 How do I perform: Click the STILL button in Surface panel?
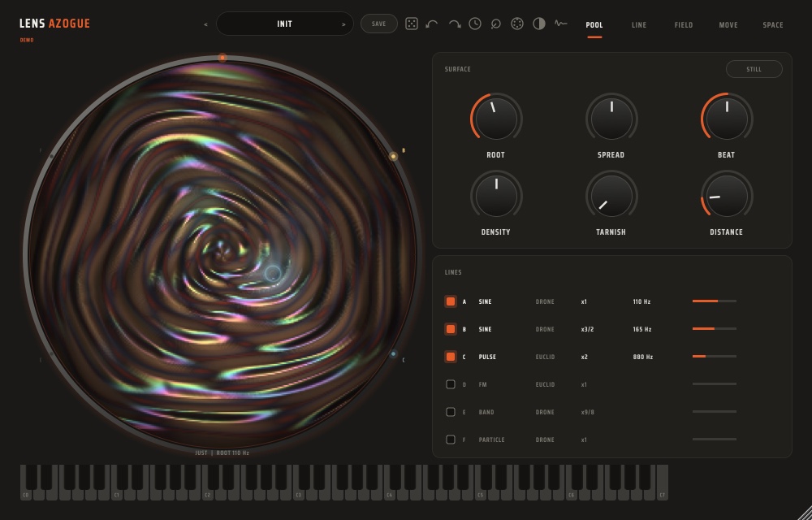pyautogui.click(x=754, y=69)
